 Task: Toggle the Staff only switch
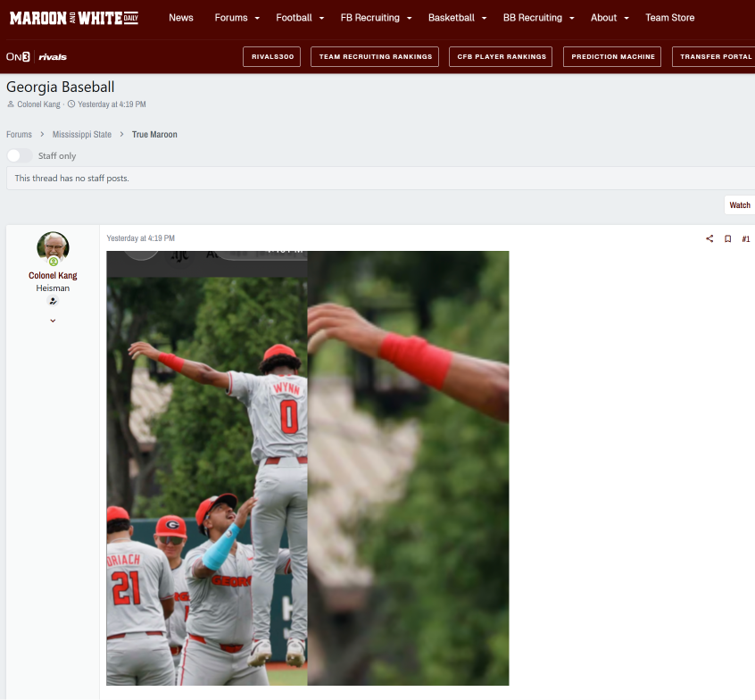[20, 155]
